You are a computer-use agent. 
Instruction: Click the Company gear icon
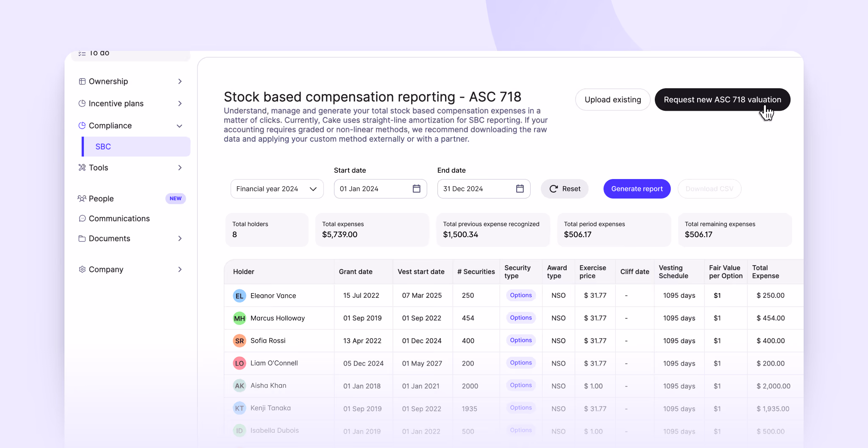(x=82, y=269)
